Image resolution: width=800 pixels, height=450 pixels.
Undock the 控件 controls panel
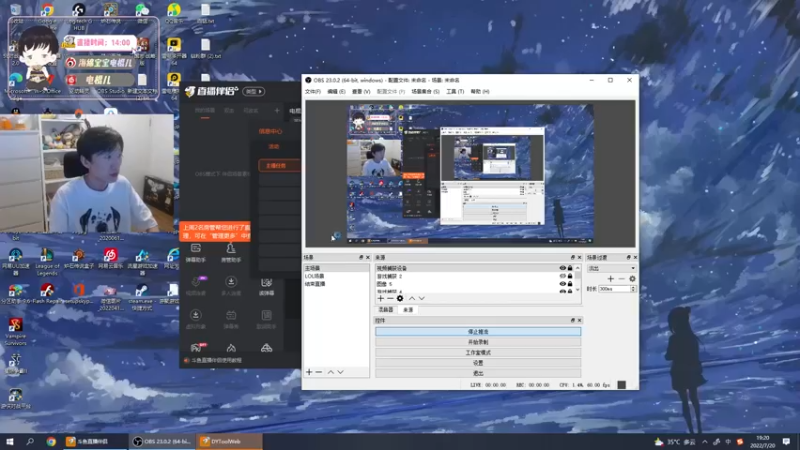(x=572, y=320)
